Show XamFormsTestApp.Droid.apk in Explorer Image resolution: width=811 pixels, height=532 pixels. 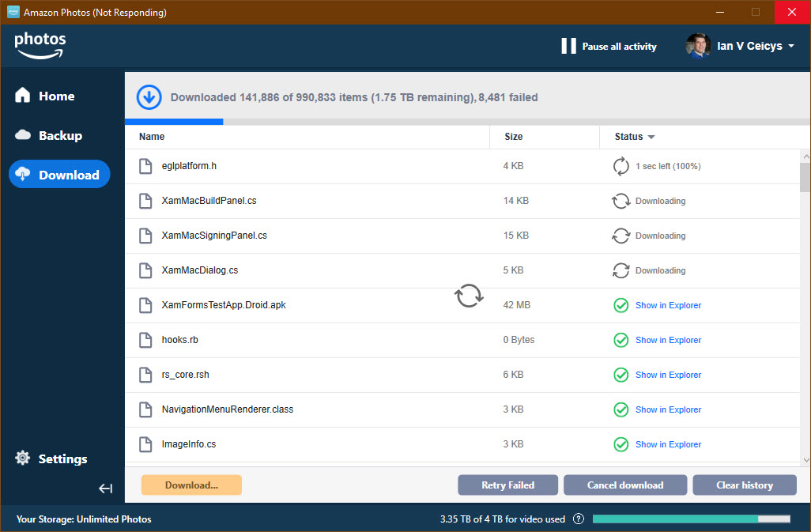[x=668, y=305]
